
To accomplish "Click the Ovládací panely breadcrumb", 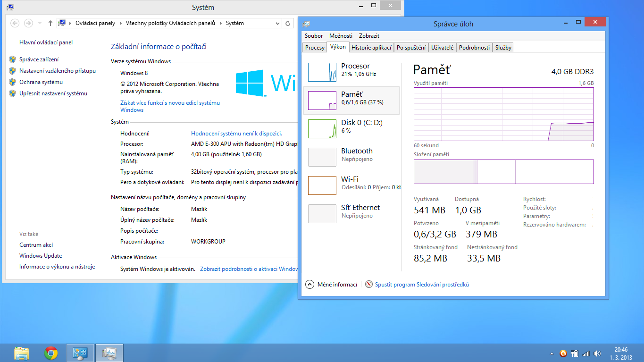I will (x=95, y=23).
